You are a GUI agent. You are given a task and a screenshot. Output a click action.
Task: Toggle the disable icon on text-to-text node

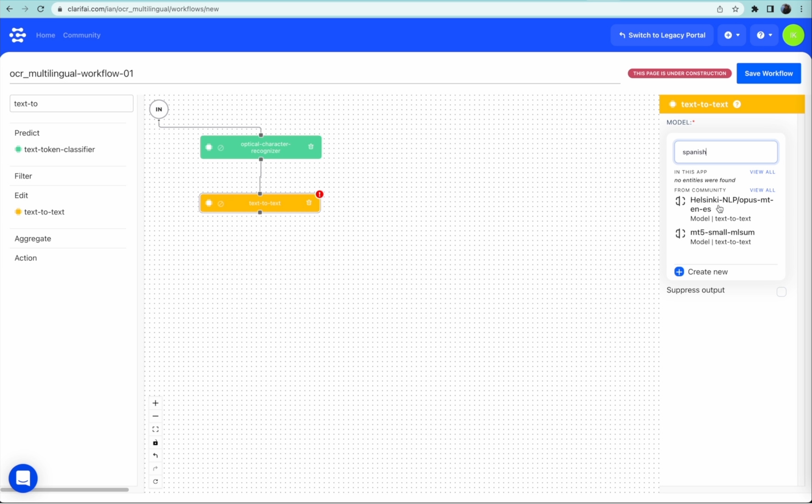[221, 203]
